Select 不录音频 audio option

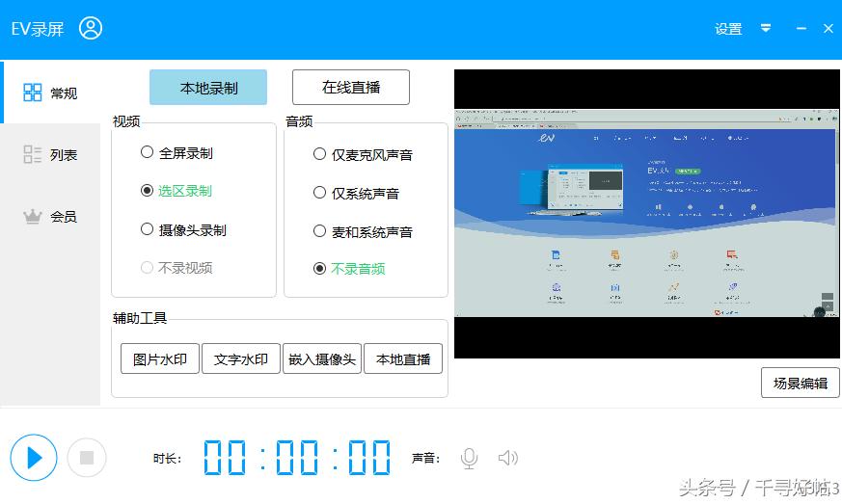click(x=349, y=268)
